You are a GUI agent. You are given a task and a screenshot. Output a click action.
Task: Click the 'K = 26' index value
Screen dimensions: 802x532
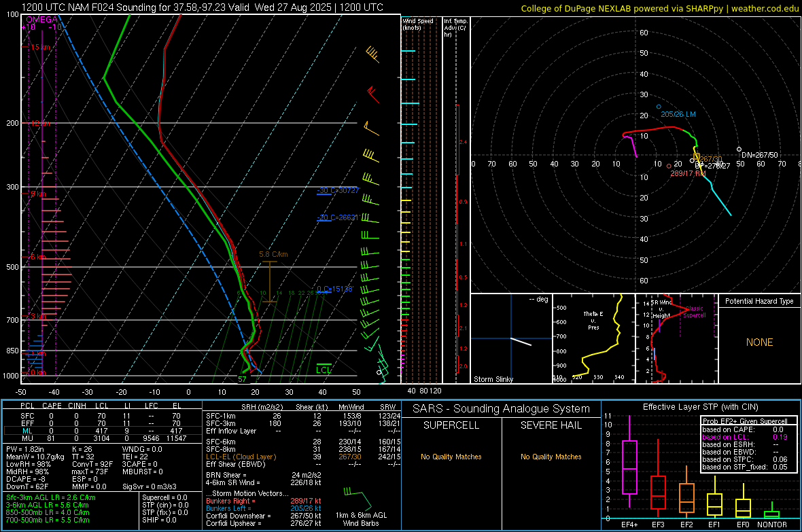coord(81,449)
